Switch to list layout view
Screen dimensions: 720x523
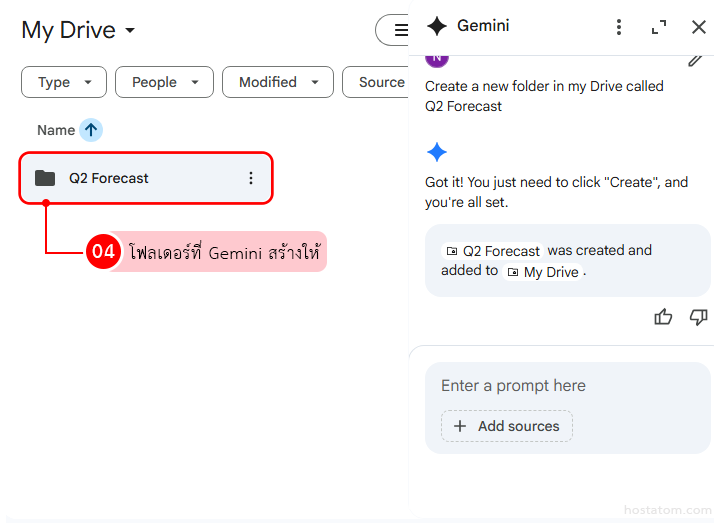tap(399, 30)
